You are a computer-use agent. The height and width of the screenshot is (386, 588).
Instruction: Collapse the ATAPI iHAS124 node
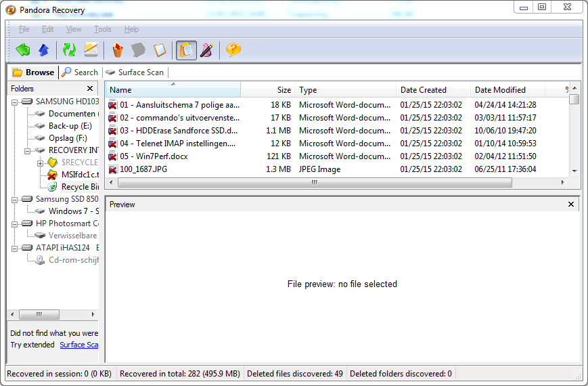(14, 249)
